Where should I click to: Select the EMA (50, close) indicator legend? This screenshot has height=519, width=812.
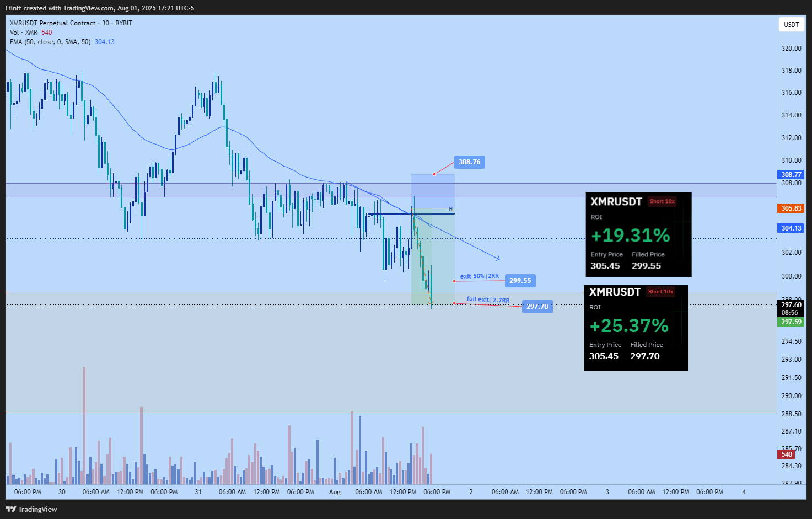62,42
